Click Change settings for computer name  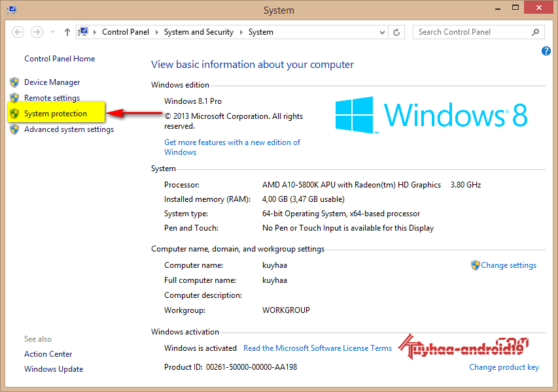[508, 265]
